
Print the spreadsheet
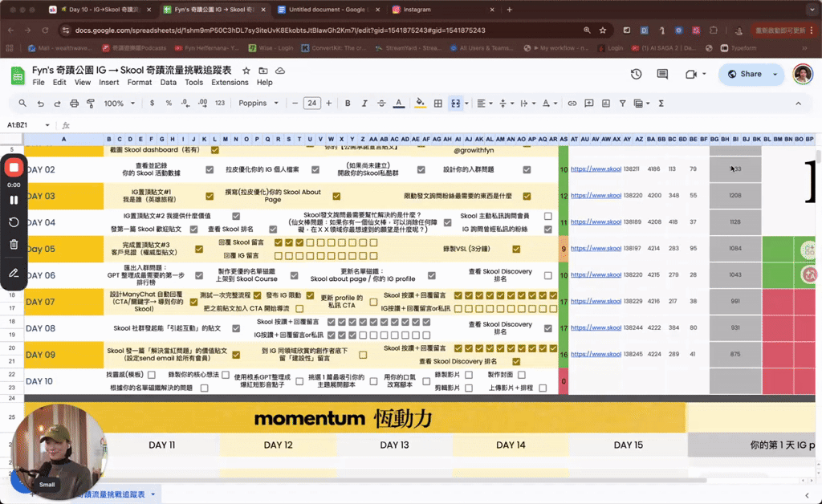pyautogui.click(x=74, y=104)
